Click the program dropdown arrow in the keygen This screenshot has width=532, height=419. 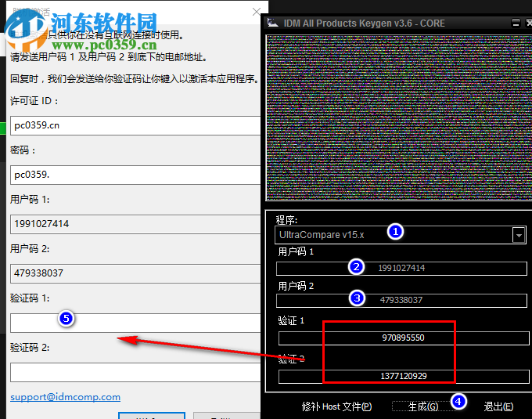tap(519, 235)
